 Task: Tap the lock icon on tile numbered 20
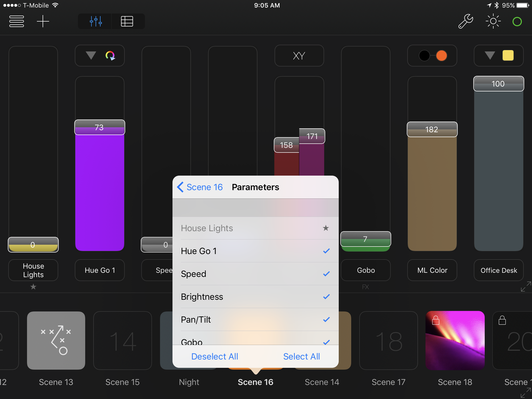[502, 320]
